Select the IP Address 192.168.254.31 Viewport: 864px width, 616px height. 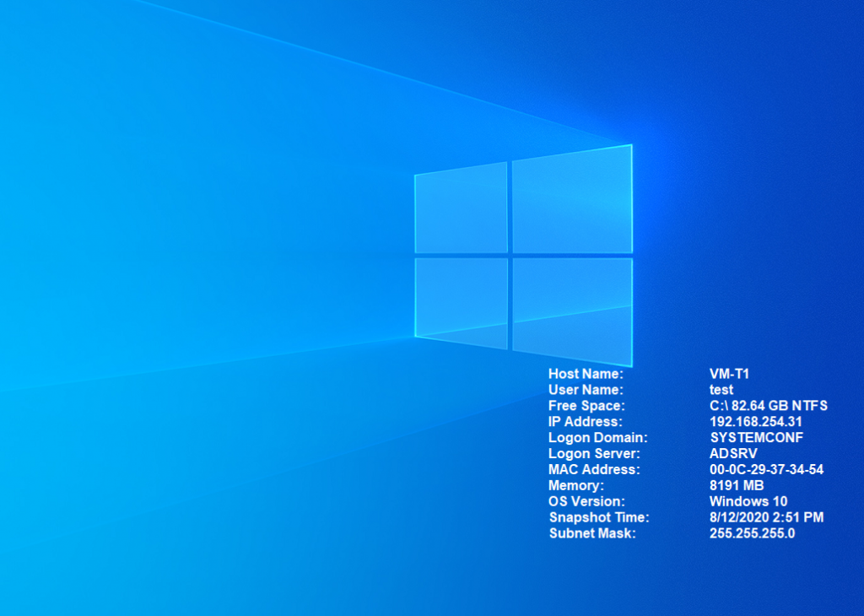[757, 422]
